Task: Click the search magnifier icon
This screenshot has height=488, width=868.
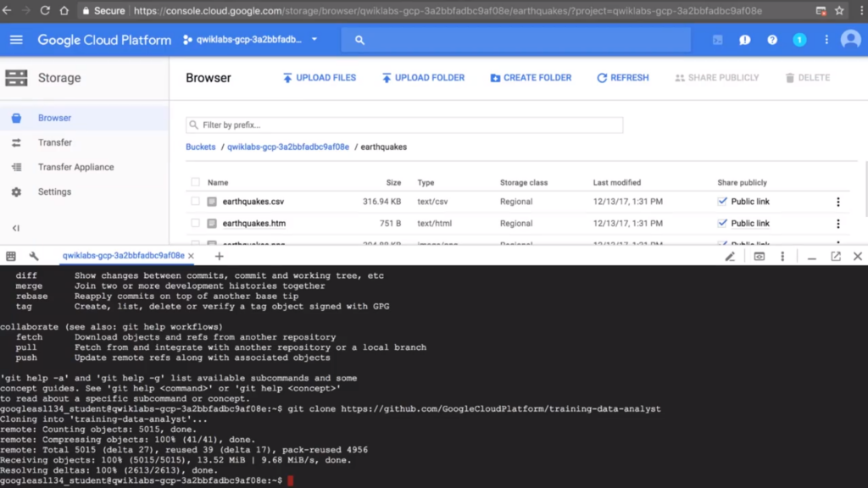Action: (359, 40)
